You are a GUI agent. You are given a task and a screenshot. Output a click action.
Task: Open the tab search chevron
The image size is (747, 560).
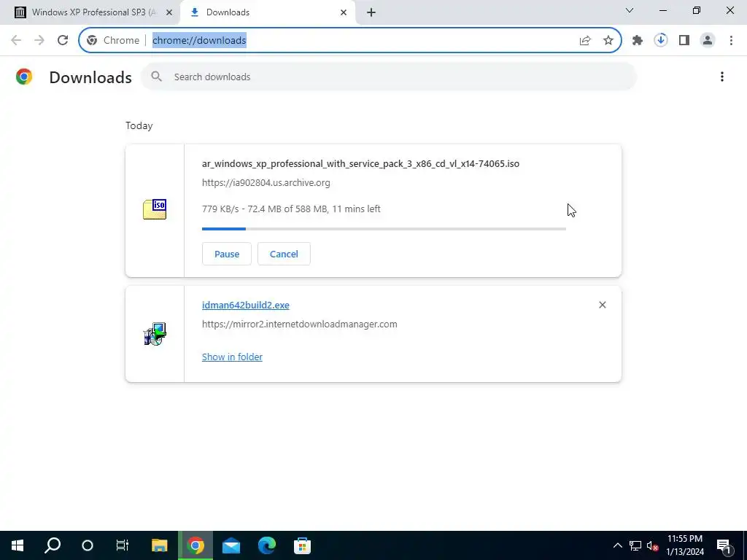point(630,10)
